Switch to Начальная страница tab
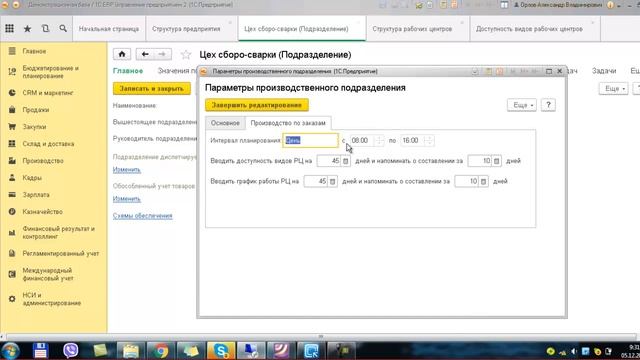Image resolution: width=640 pixels, height=360 pixels. tap(109, 29)
